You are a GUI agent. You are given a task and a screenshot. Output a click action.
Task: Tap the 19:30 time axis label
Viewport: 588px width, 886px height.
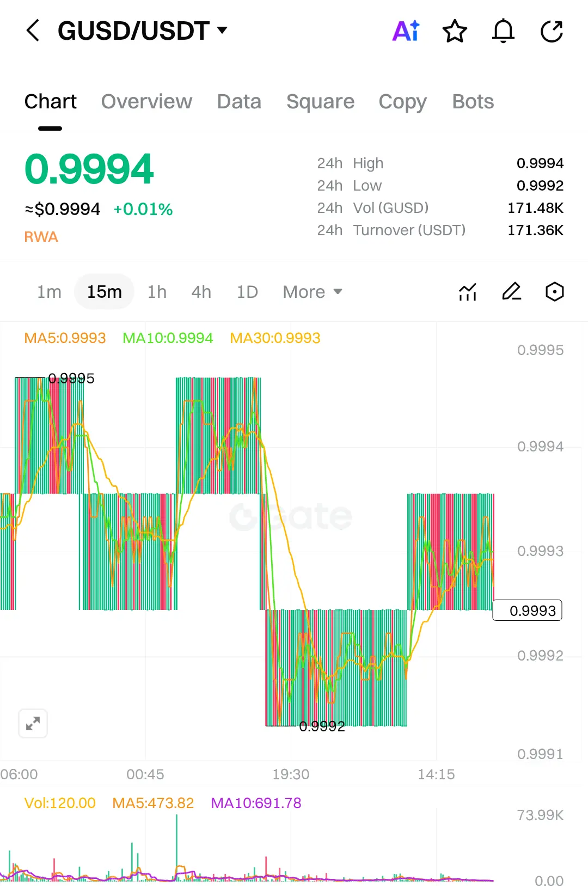pos(291,774)
